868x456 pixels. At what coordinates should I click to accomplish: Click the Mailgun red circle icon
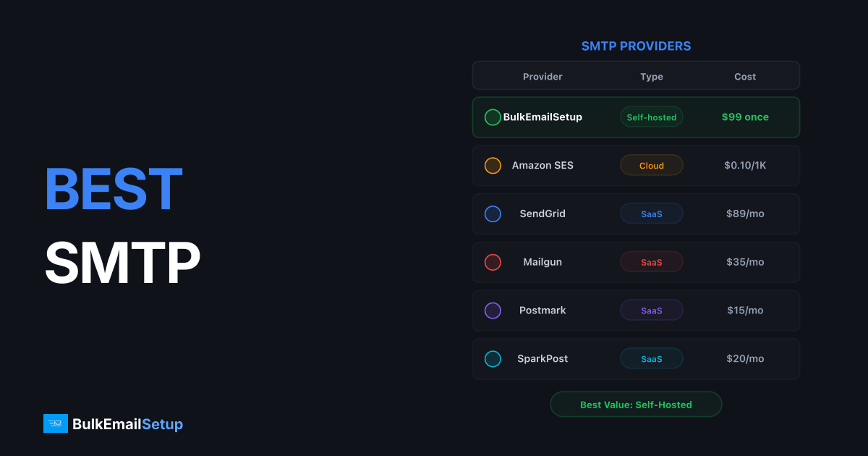493,262
